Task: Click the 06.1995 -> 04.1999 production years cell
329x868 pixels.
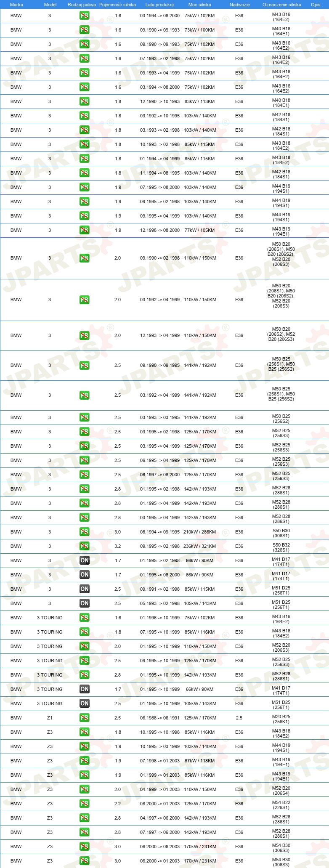Action: pyautogui.click(x=160, y=460)
